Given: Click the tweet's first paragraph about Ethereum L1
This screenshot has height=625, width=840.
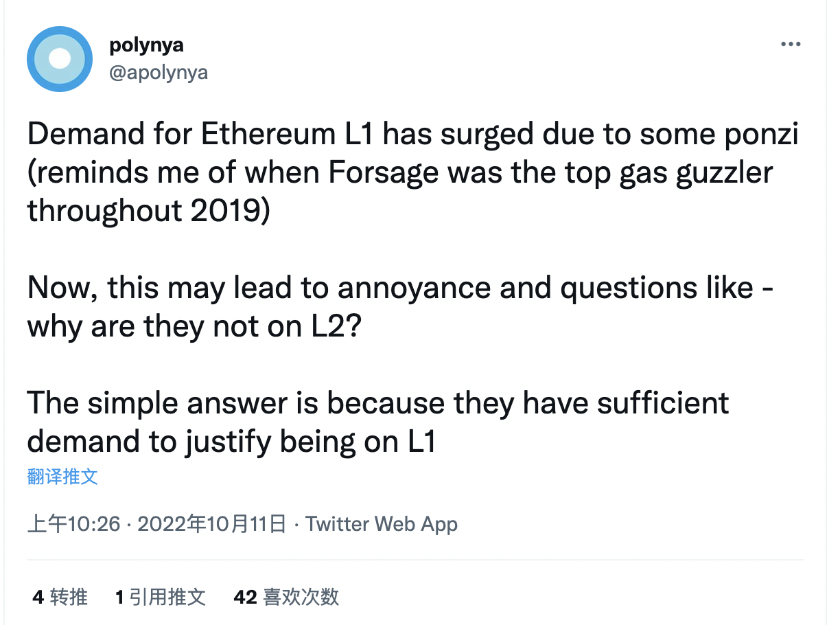Looking at the screenshot, I should click(x=413, y=173).
